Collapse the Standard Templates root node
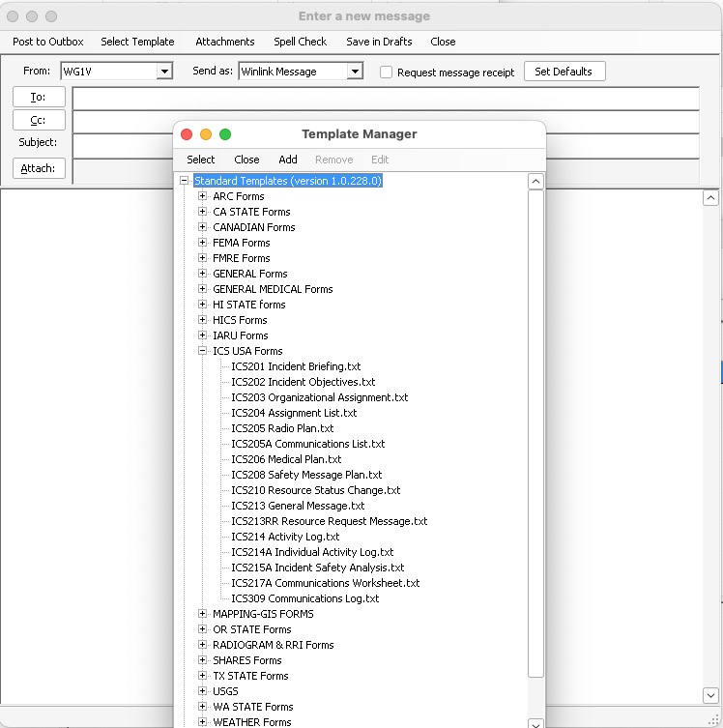723x728 pixels. pos(184,181)
